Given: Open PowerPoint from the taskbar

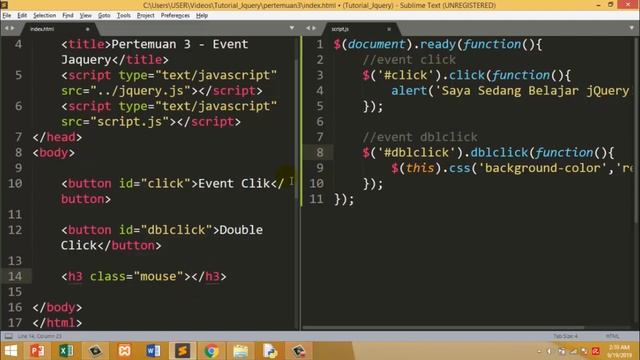Looking at the screenshot, I should (37, 351).
